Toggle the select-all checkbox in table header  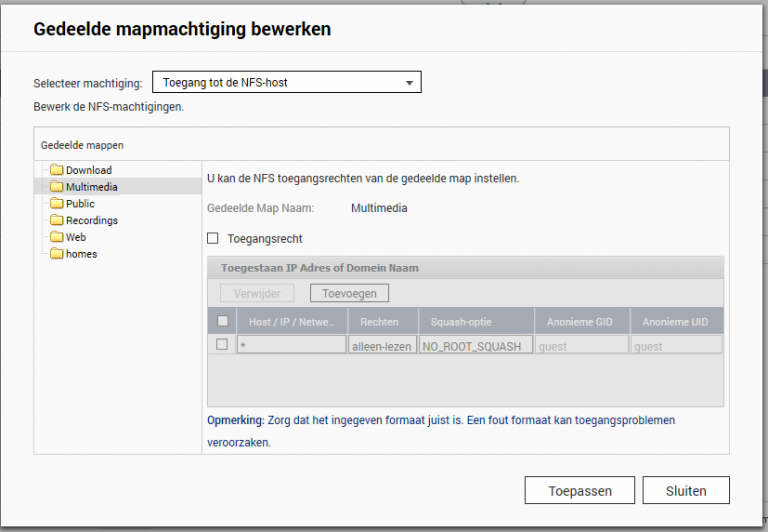coord(222,321)
